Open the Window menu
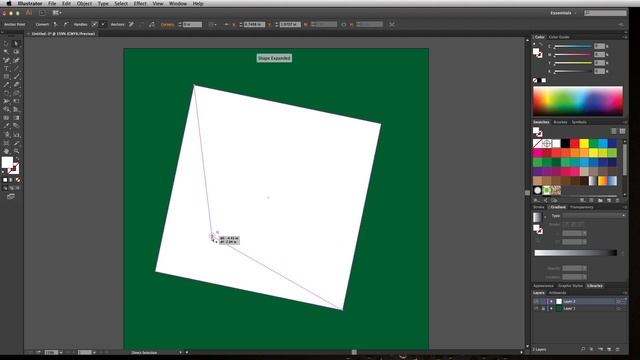 [178, 3]
